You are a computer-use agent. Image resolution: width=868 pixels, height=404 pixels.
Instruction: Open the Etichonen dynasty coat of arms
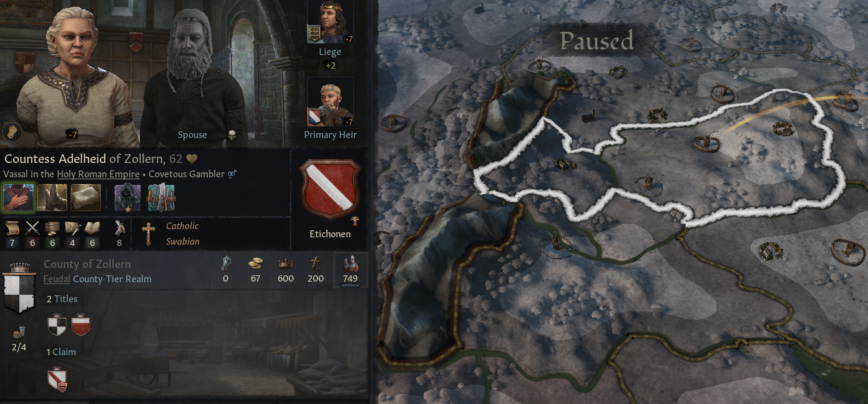coord(330,190)
